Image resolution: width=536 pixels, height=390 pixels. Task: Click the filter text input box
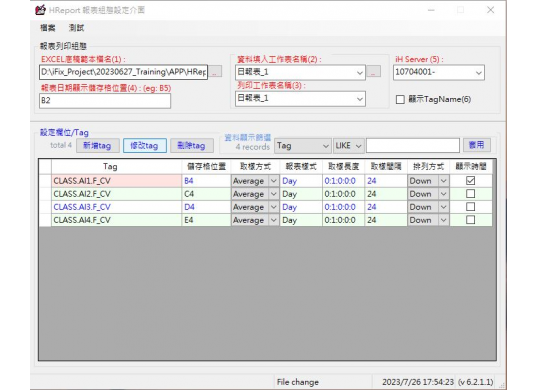(x=413, y=146)
